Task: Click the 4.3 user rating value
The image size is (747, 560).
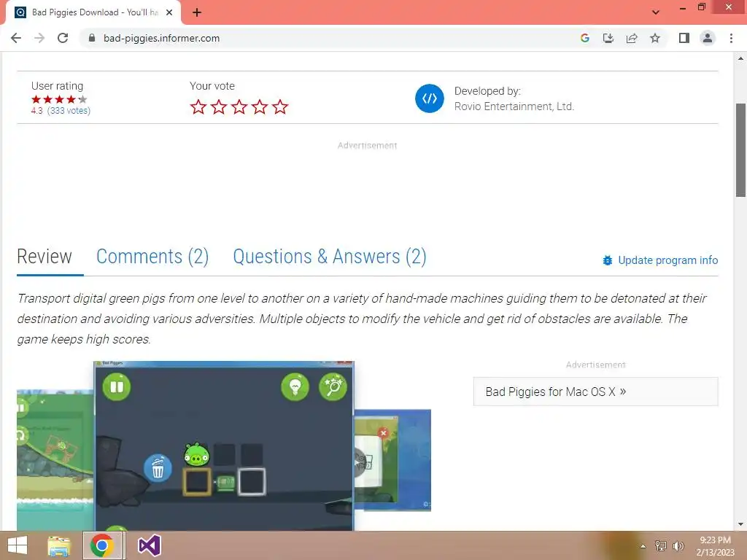Action: [x=36, y=111]
